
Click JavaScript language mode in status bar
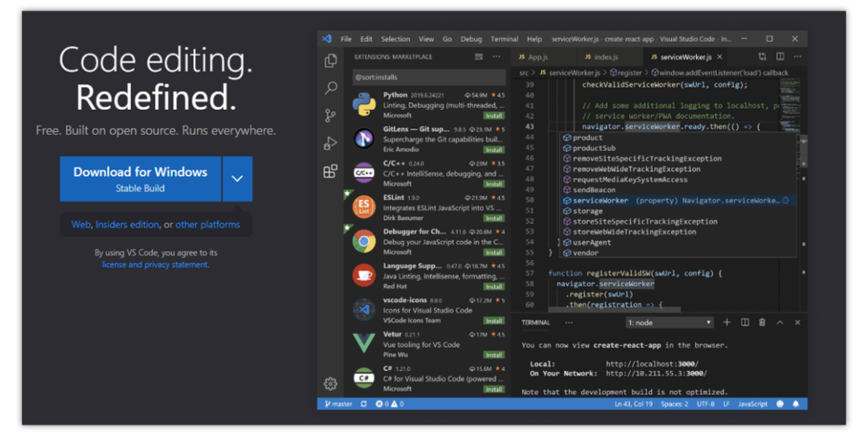point(752,404)
